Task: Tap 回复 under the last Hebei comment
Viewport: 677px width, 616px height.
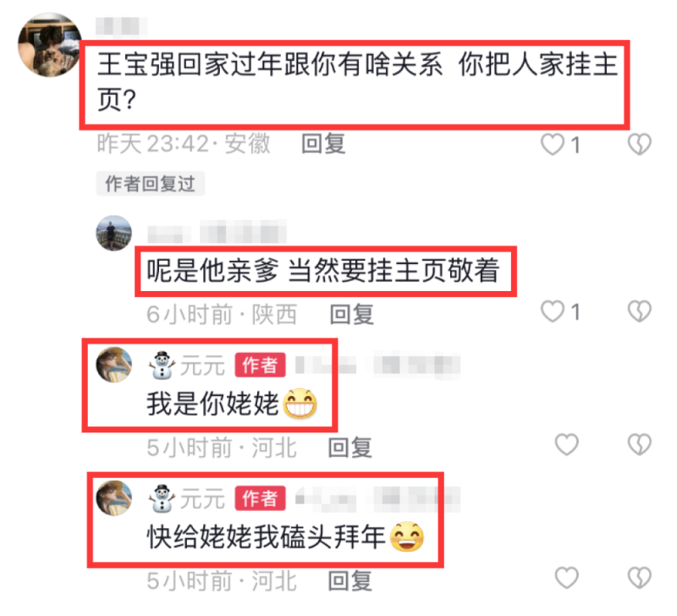Action: tap(350, 580)
